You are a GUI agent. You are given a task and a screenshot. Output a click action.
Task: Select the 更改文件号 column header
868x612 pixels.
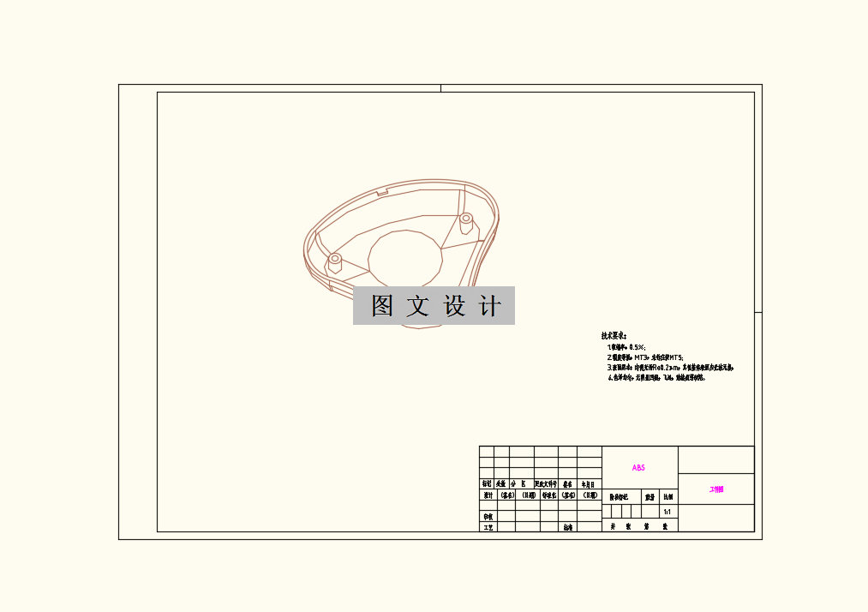(546, 484)
